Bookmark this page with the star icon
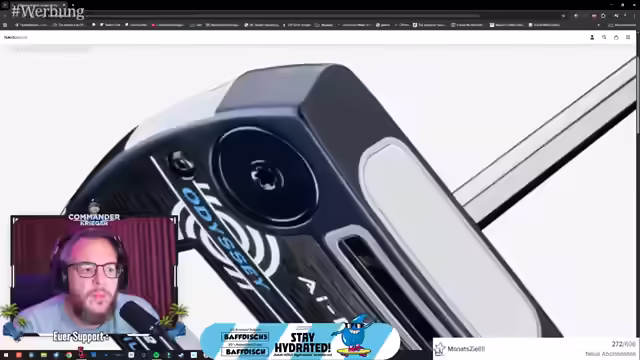Screen dimensions: 640x360 tap(563, 16)
